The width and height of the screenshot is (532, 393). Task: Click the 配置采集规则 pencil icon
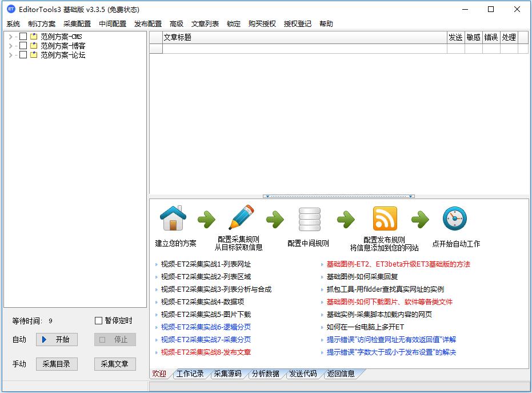tap(241, 218)
